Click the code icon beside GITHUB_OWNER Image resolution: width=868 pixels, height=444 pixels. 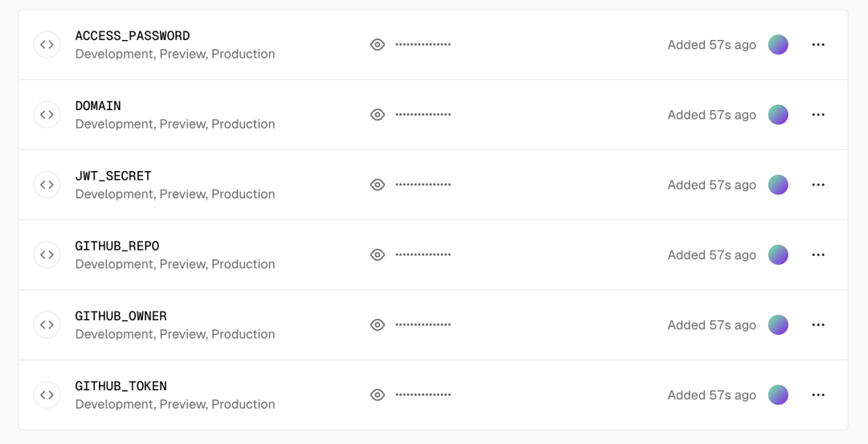47,324
